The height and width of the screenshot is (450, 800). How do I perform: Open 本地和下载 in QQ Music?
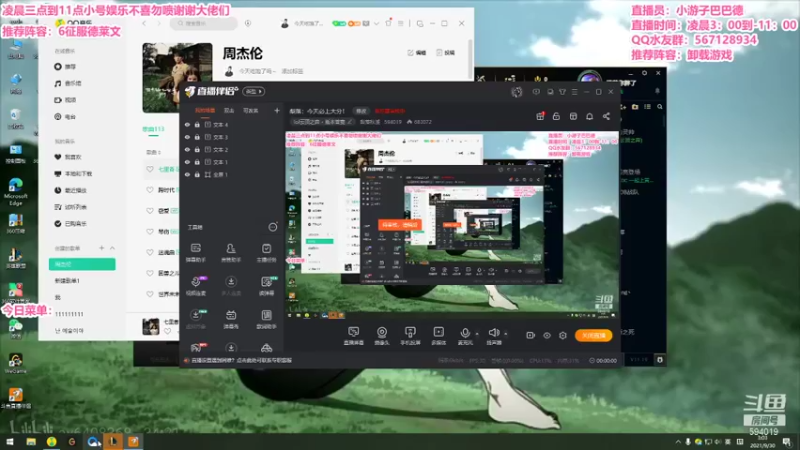[73, 173]
